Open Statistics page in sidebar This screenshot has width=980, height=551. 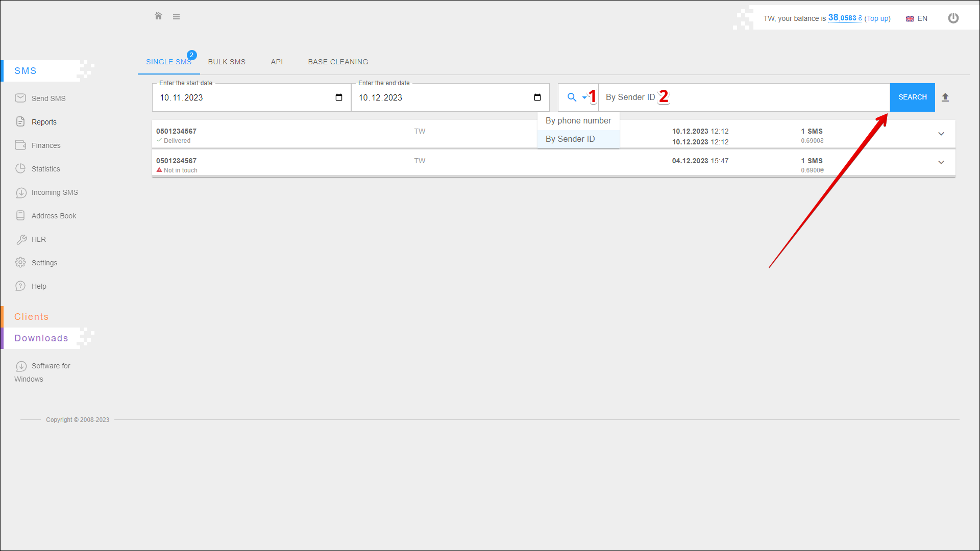point(45,169)
